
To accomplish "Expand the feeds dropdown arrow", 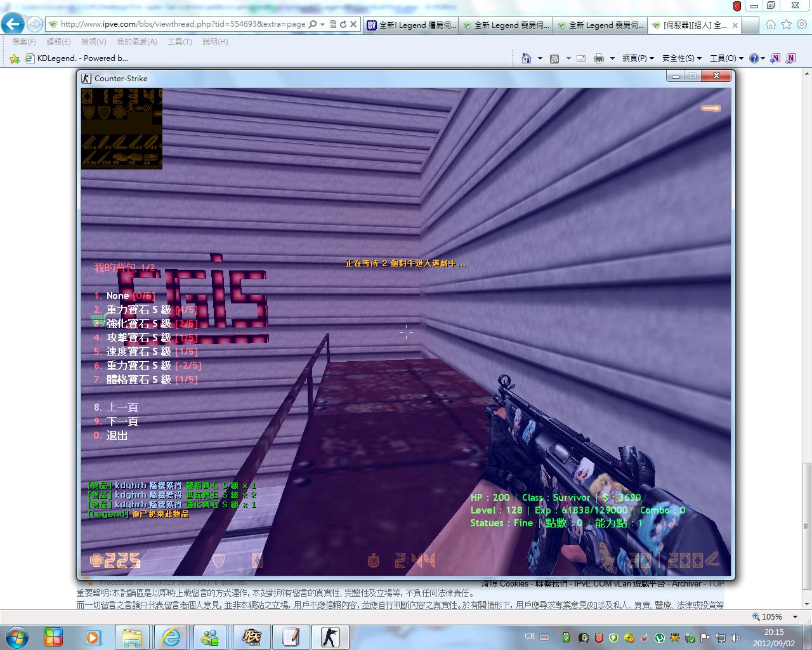I will pyautogui.click(x=568, y=58).
